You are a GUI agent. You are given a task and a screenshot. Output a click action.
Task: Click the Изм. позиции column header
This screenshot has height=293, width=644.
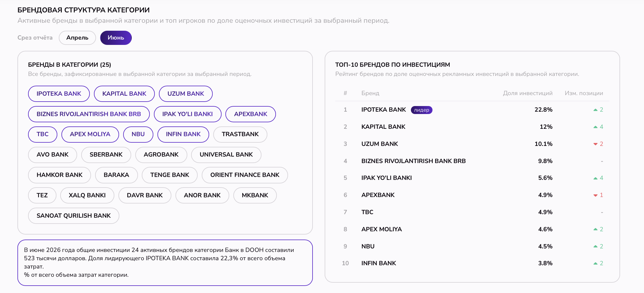click(x=584, y=93)
